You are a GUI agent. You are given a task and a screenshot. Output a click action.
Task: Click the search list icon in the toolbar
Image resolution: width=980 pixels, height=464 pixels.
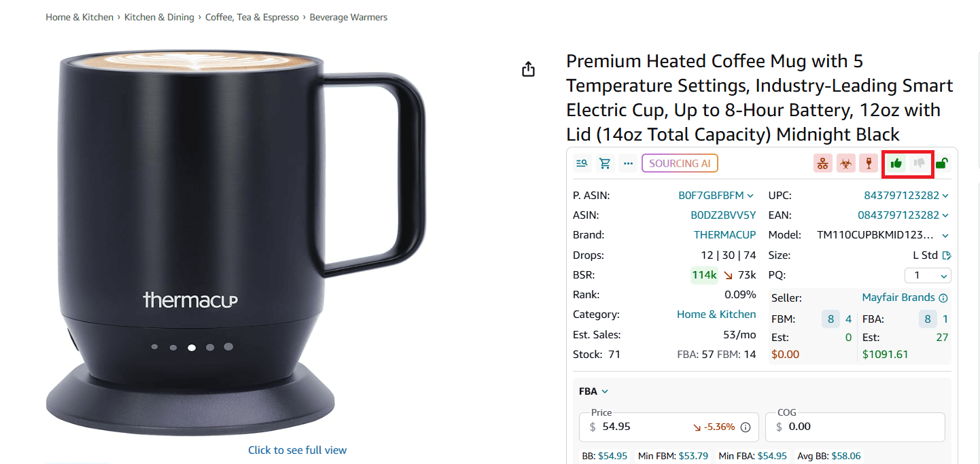[x=582, y=162]
